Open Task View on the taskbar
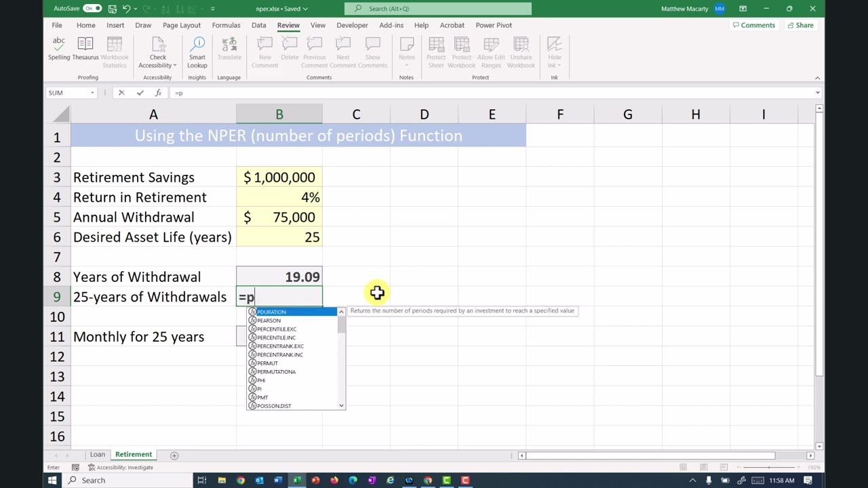Image resolution: width=868 pixels, height=488 pixels. click(x=201, y=481)
